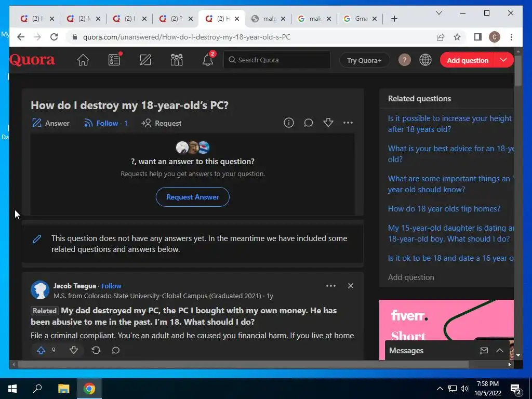532x399 pixels.
Task: Open comments on the question
Action: click(309, 123)
